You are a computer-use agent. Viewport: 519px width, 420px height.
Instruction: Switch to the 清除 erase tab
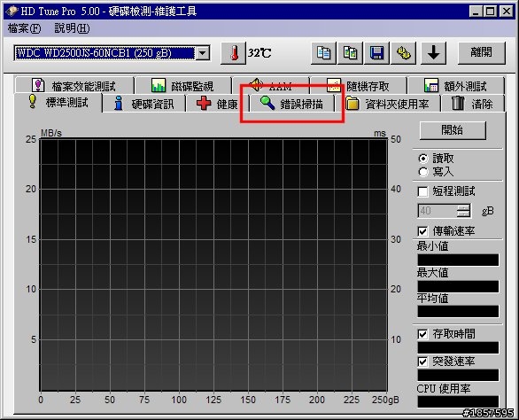(x=473, y=104)
